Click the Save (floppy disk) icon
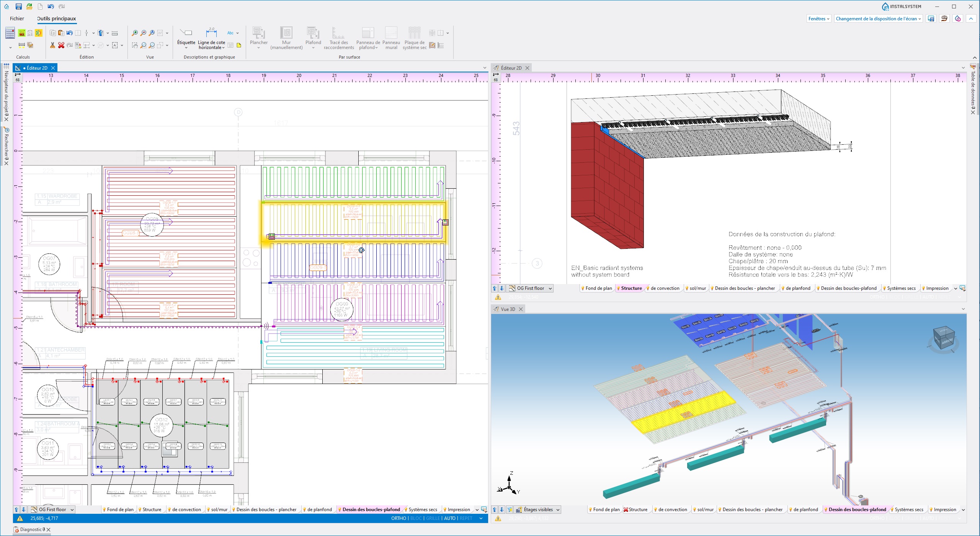 (18, 7)
